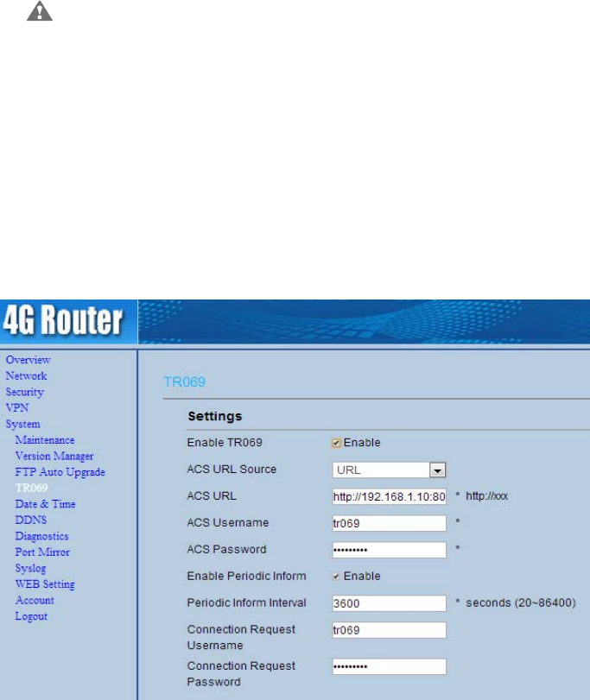Click the ACS URL input field
Image resolution: width=590 pixels, height=700 pixels.
389,496
